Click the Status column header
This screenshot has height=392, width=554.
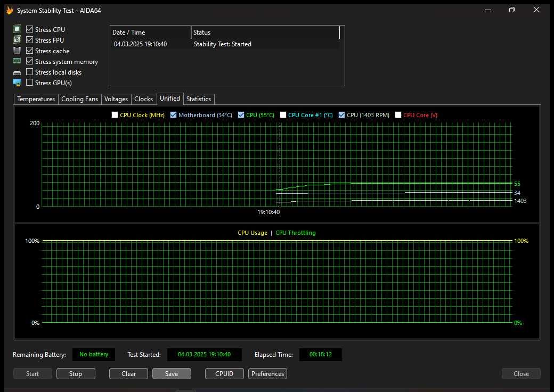(265, 32)
